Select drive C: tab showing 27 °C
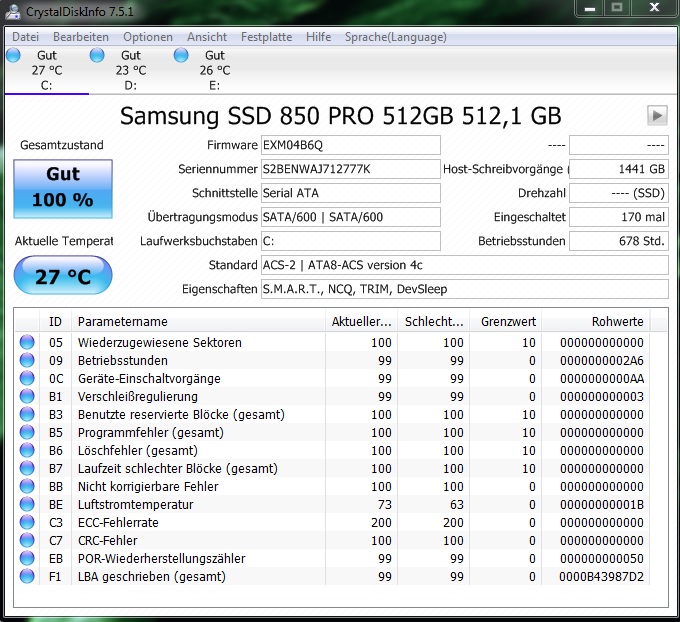 [x=46, y=70]
